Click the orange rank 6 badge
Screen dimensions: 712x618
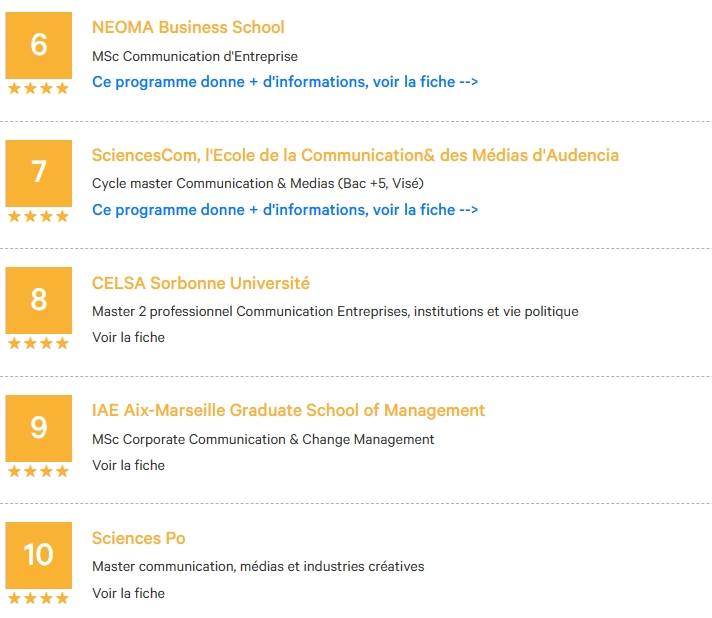pos(39,45)
